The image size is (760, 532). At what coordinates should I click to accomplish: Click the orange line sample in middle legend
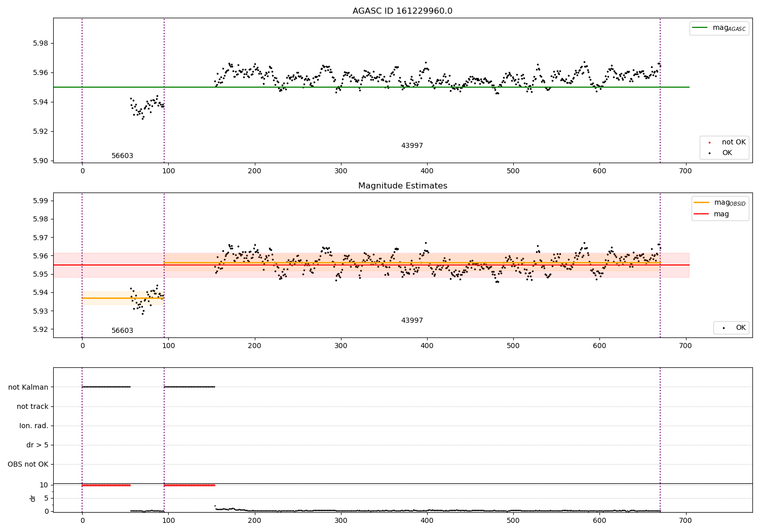tap(701, 203)
